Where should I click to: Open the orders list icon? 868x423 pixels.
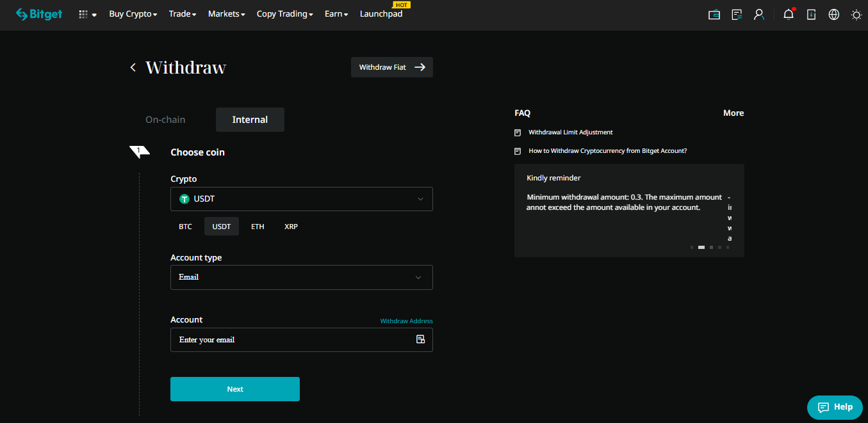[737, 14]
